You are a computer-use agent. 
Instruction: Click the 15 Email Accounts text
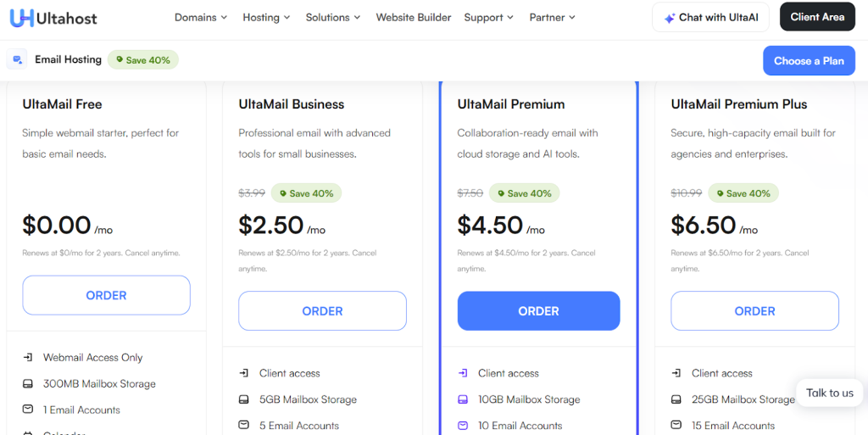point(733,425)
